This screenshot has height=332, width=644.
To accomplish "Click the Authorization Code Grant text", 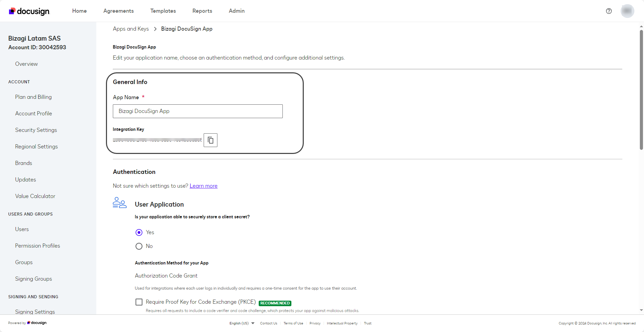I will (x=166, y=276).
